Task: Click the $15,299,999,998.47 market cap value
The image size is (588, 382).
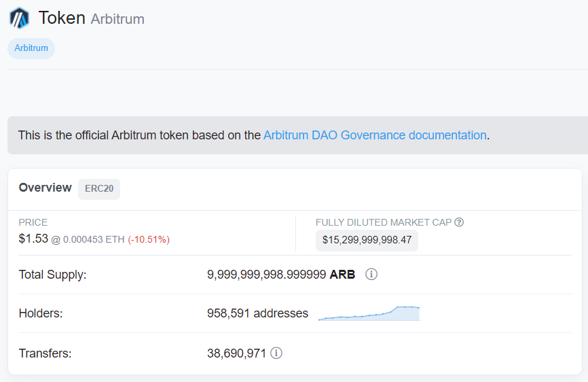Action: (x=367, y=240)
